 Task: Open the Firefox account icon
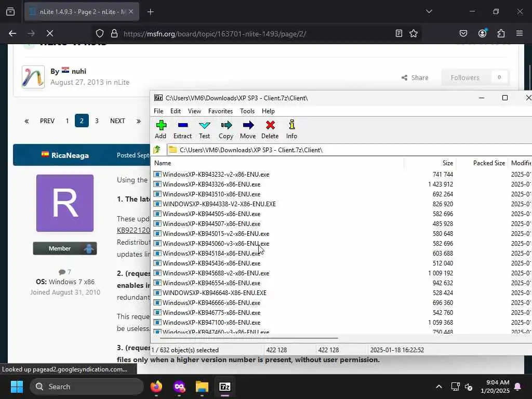(482, 33)
